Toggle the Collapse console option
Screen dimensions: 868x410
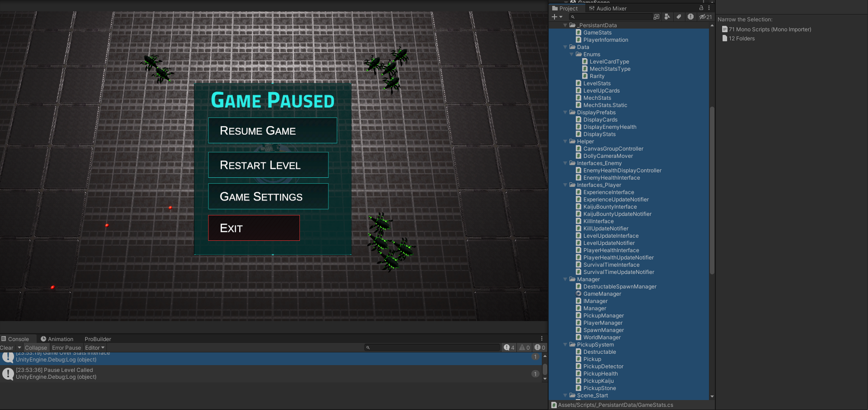click(36, 348)
